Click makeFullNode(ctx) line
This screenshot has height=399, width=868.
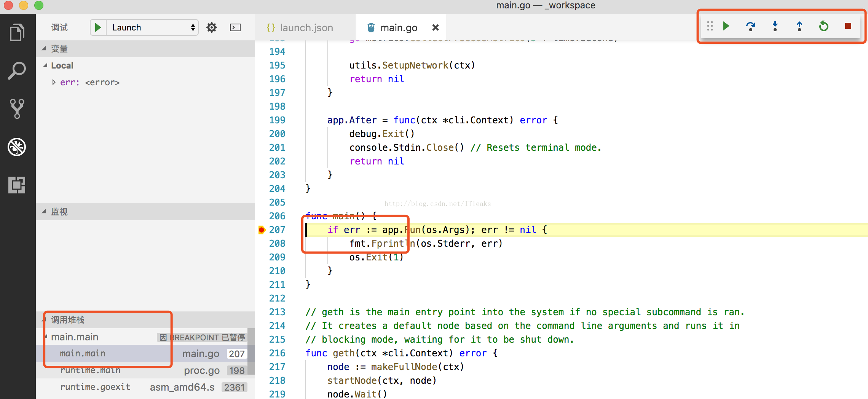396,367
